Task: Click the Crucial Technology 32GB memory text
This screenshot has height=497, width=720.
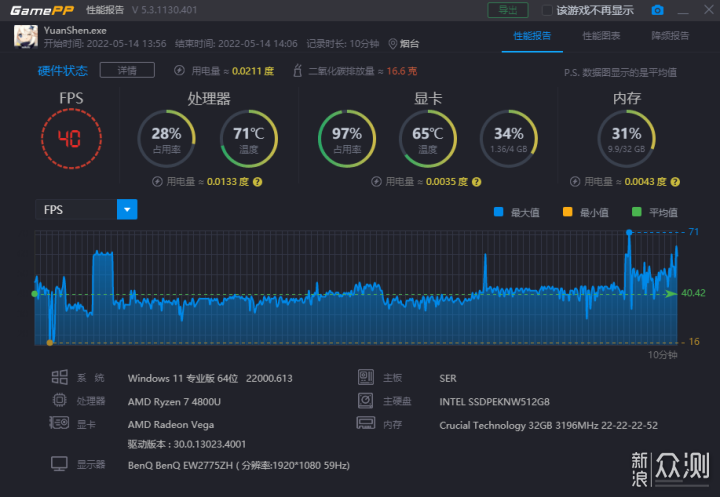Action: click(x=548, y=425)
